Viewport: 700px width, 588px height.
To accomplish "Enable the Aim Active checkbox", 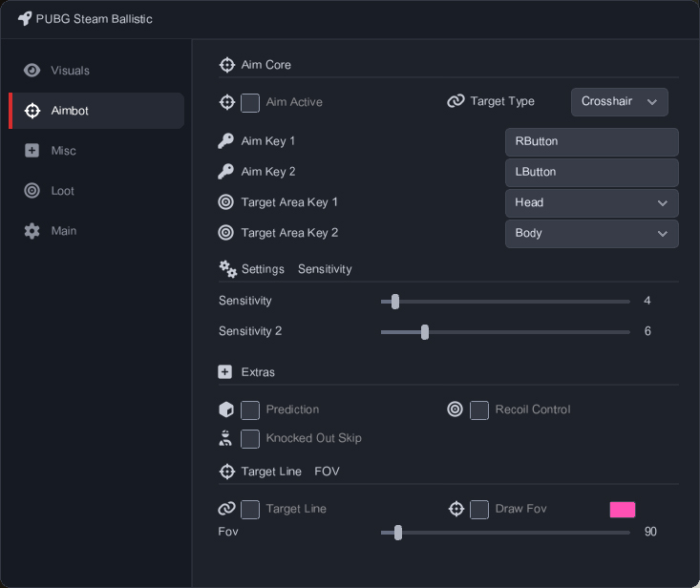I will click(x=250, y=103).
